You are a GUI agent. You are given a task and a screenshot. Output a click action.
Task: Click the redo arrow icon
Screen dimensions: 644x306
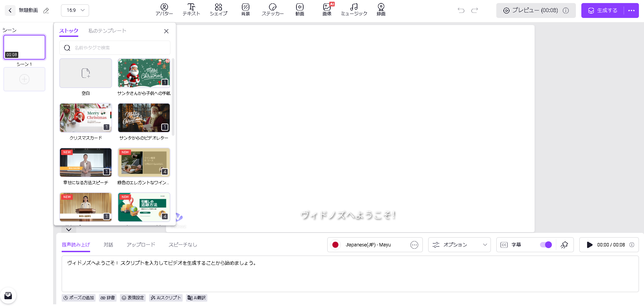475,10
